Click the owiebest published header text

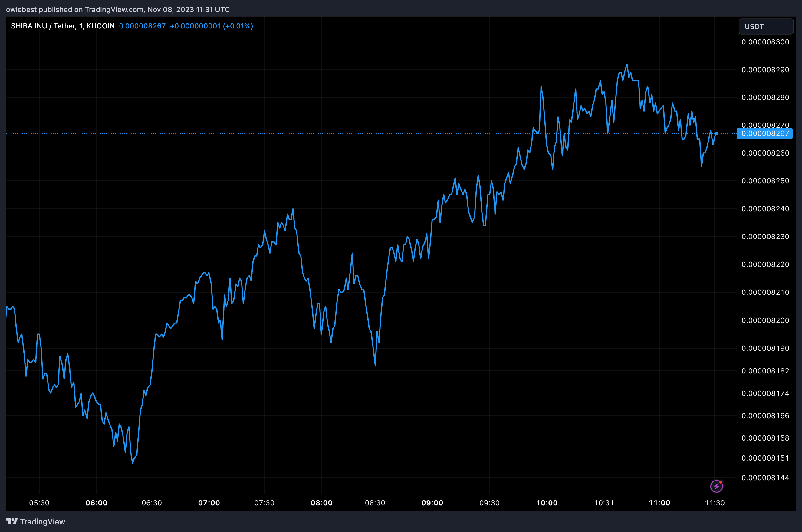coord(118,9)
